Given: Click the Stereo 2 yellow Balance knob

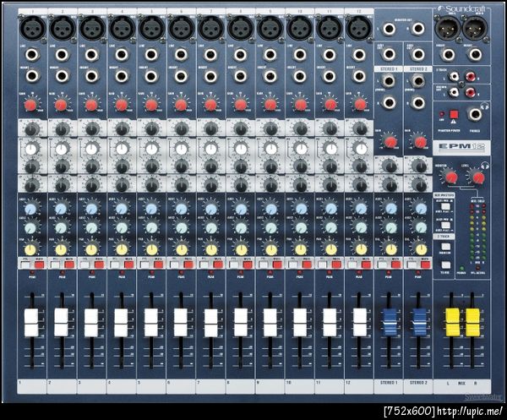Looking at the screenshot, I should click(x=421, y=249).
